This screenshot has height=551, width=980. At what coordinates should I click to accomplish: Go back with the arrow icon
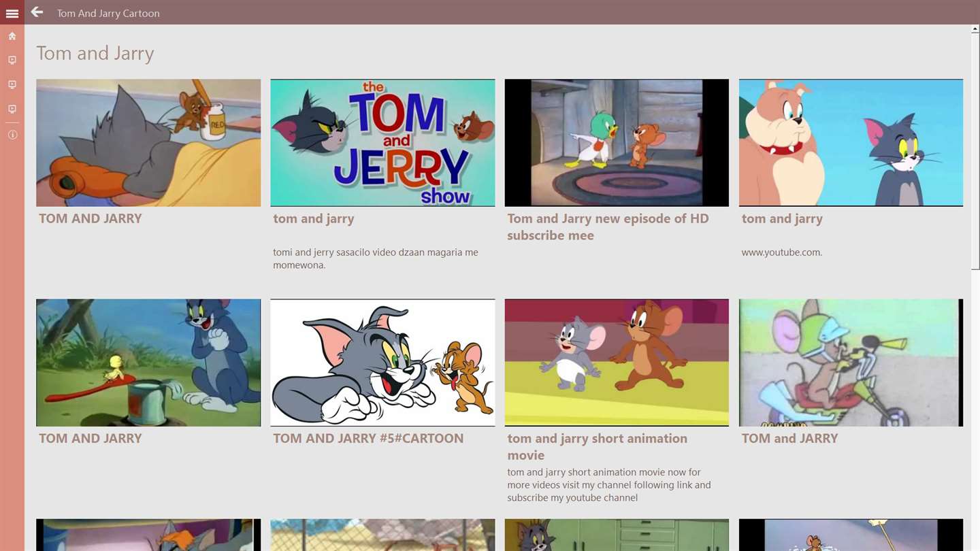tap(37, 12)
